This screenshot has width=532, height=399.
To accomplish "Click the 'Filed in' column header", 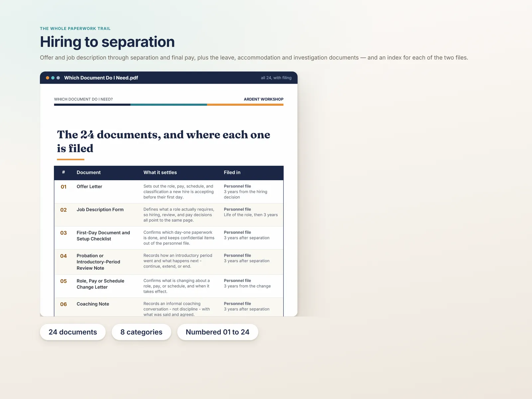I will pyautogui.click(x=232, y=172).
